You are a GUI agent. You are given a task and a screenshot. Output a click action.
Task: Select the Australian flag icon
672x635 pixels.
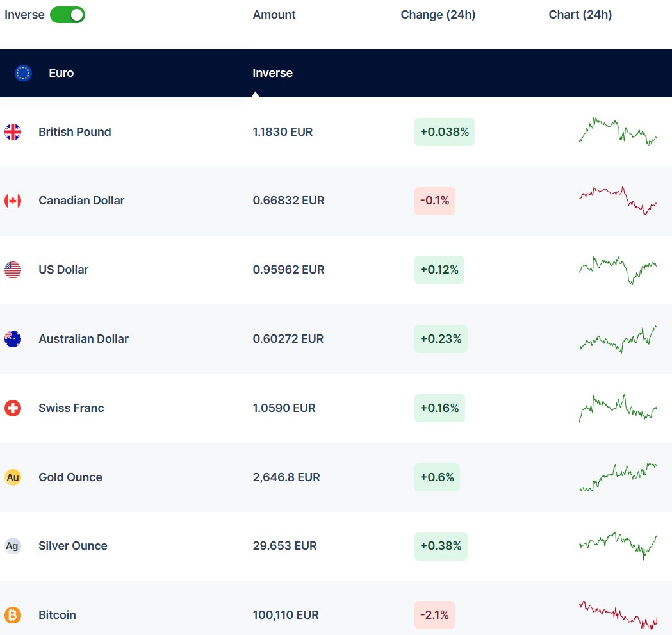13,339
